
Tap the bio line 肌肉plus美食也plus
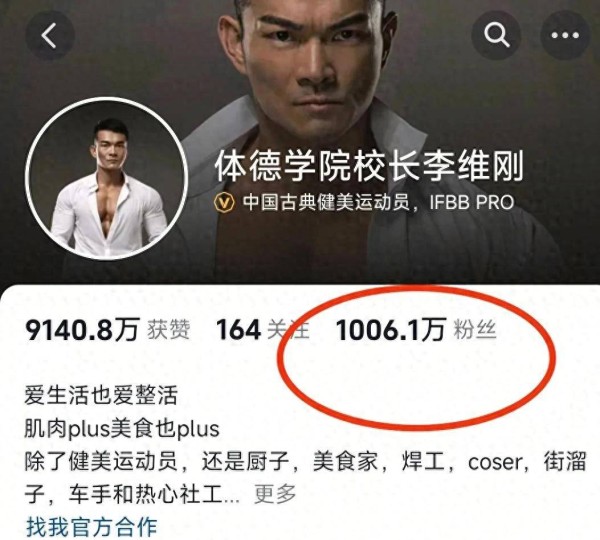pyautogui.click(x=122, y=429)
